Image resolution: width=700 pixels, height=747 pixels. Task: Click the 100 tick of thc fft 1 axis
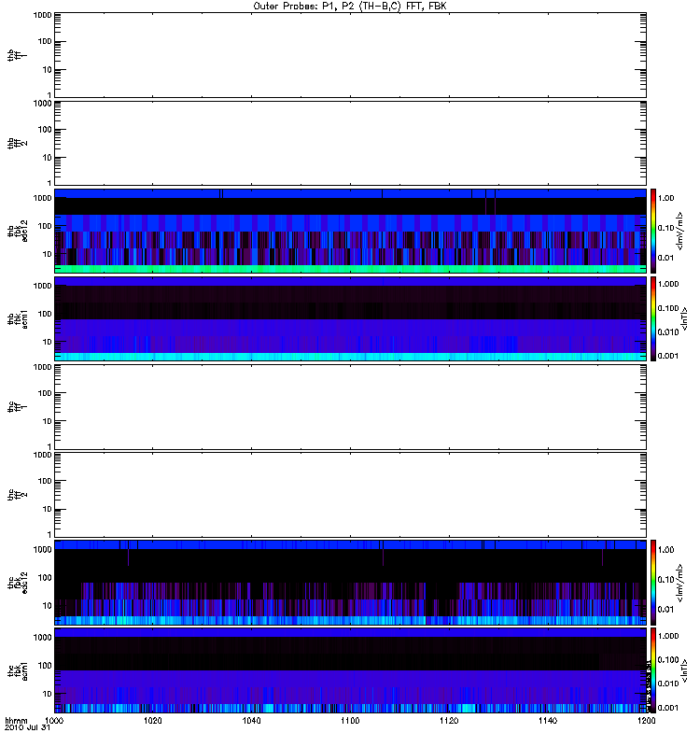(x=45, y=393)
